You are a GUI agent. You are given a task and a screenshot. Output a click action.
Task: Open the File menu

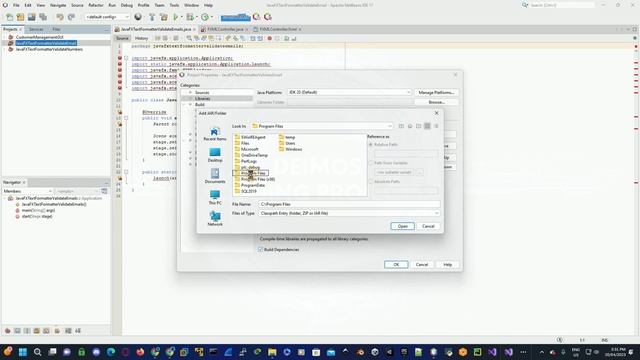coord(16,5)
